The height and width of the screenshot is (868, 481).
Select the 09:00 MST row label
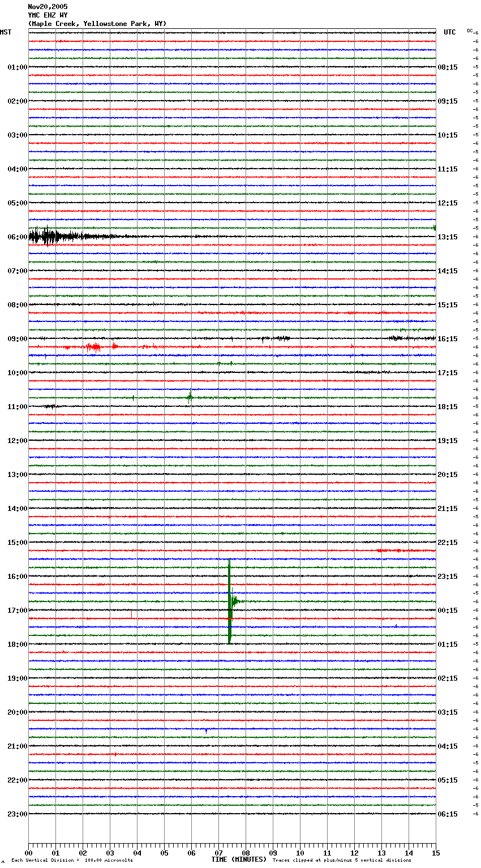click(18, 339)
